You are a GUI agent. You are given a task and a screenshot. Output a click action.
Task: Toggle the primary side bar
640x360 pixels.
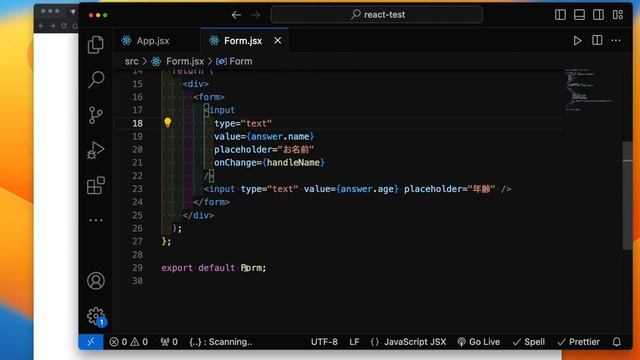click(560, 15)
